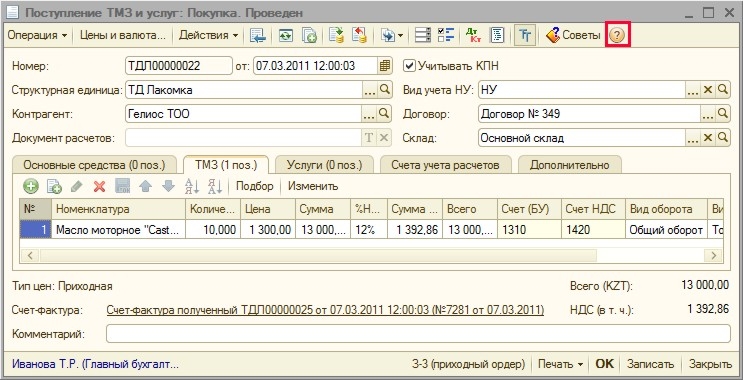The width and height of the screenshot is (743, 380).
Task: Click the Help question mark icon
Action: (x=617, y=36)
